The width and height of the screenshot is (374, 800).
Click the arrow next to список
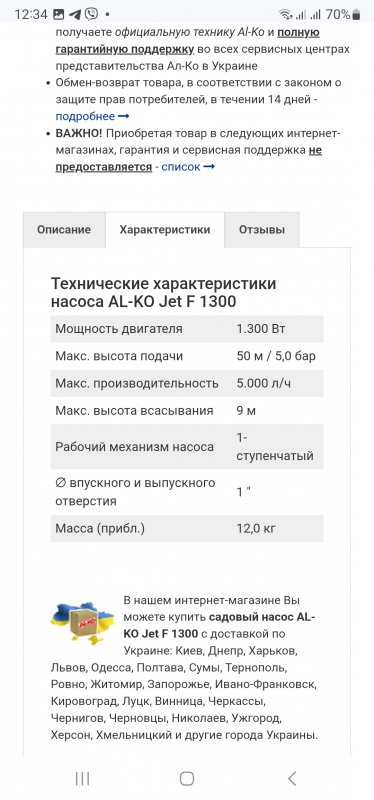(x=209, y=167)
